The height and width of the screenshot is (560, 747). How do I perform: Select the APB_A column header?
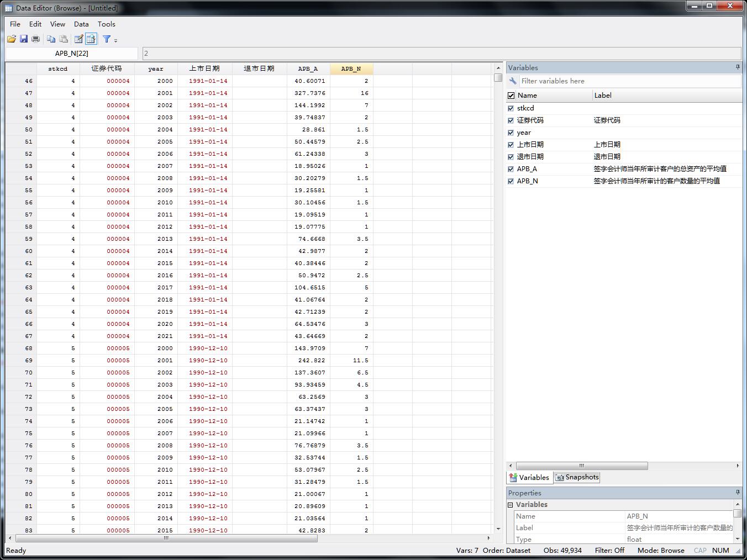coord(308,69)
